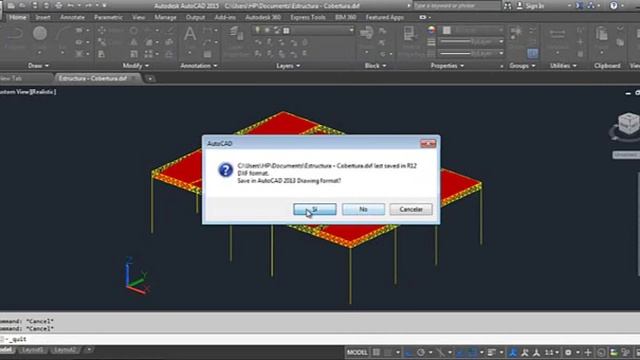The image size is (640, 360).
Task: Select the Rotate tool in Modify panel
Action: (x=133, y=31)
